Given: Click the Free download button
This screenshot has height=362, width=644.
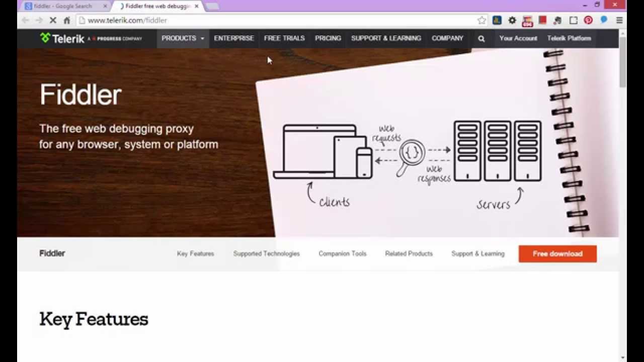Looking at the screenshot, I should pos(557,254).
